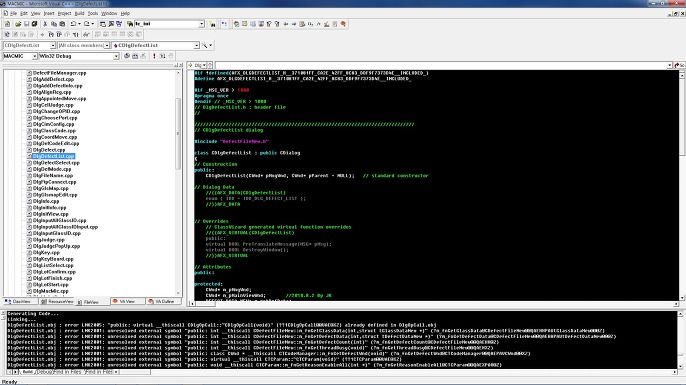Viewport: 686px width, 385px height.
Task: Click the Copy toolbar icon
Action: pyautogui.click(x=54, y=24)
